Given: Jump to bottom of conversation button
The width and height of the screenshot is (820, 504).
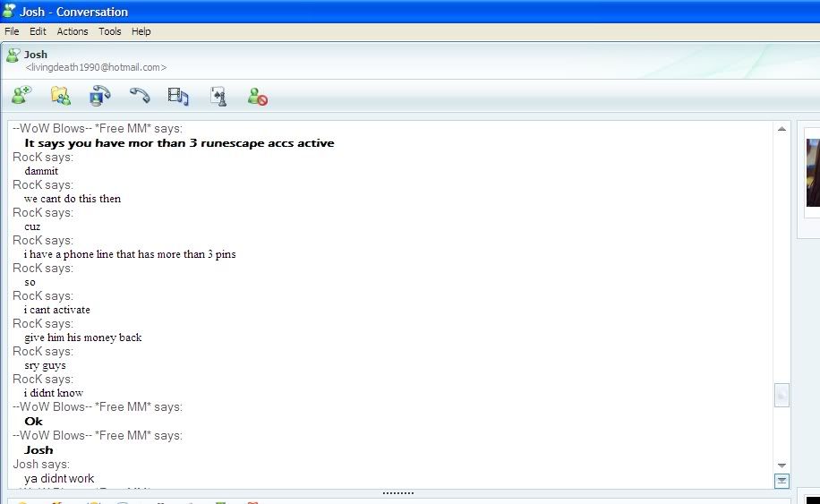Looking at the screenshot, I should pyautogui.click(x=782, y=481).
